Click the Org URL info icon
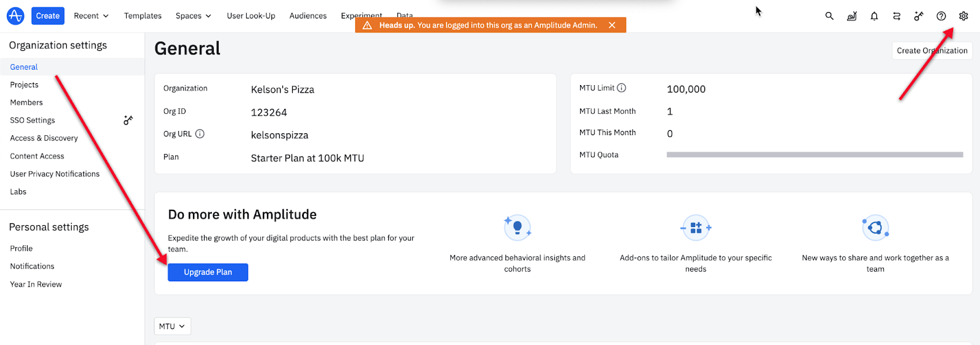Screen dimensions: 980x345 pyautogui.click(x=200, y=134)
